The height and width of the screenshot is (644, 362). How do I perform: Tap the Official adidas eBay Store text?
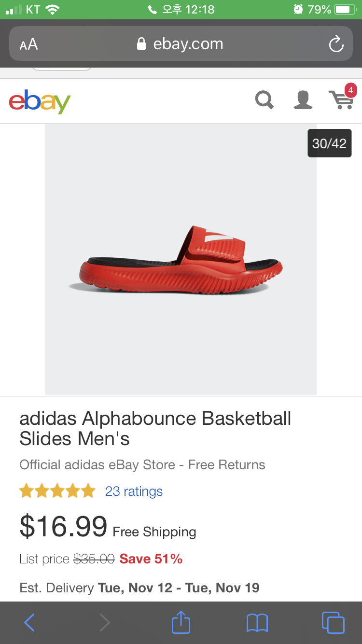click(x=97, y=465)
